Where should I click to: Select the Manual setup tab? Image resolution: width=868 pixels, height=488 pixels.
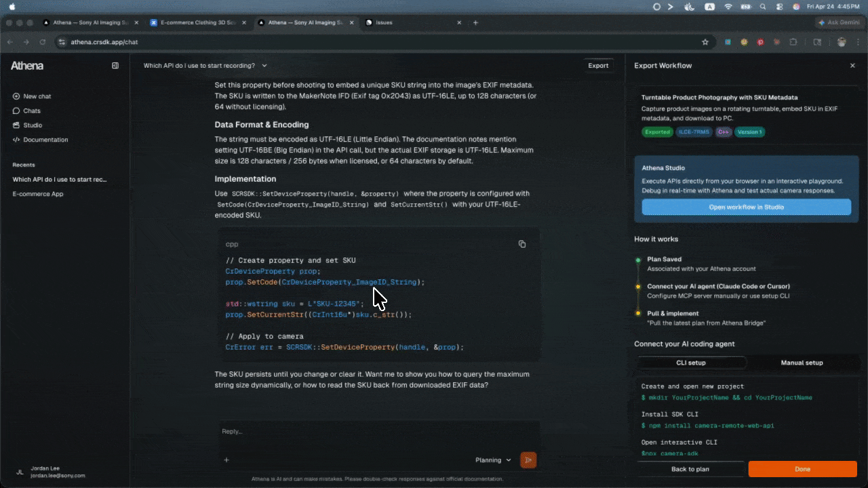(802, 363)
